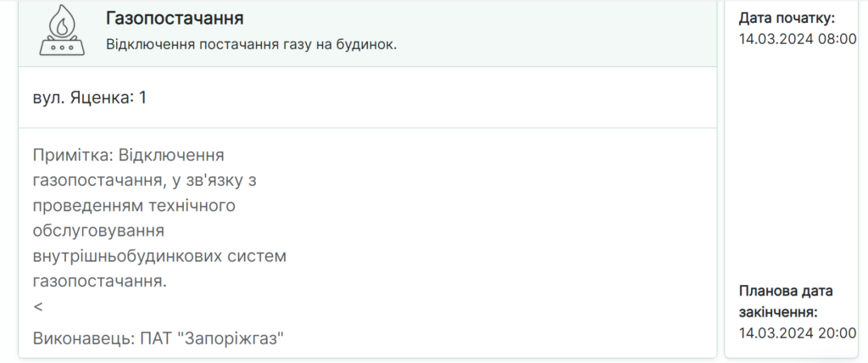Click the final note line "газопостачання."
Screen dimensions: 868x363
99,280
